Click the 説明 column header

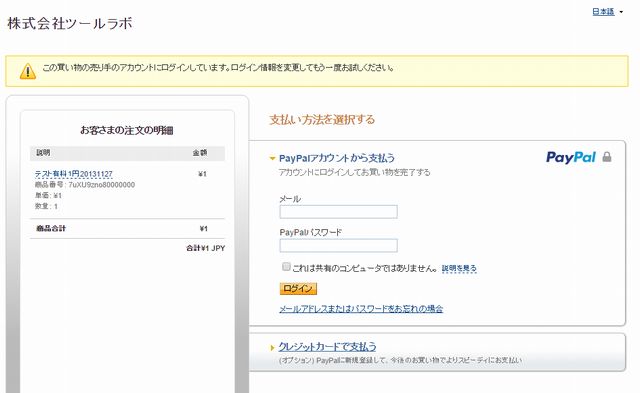coord(43,153)
